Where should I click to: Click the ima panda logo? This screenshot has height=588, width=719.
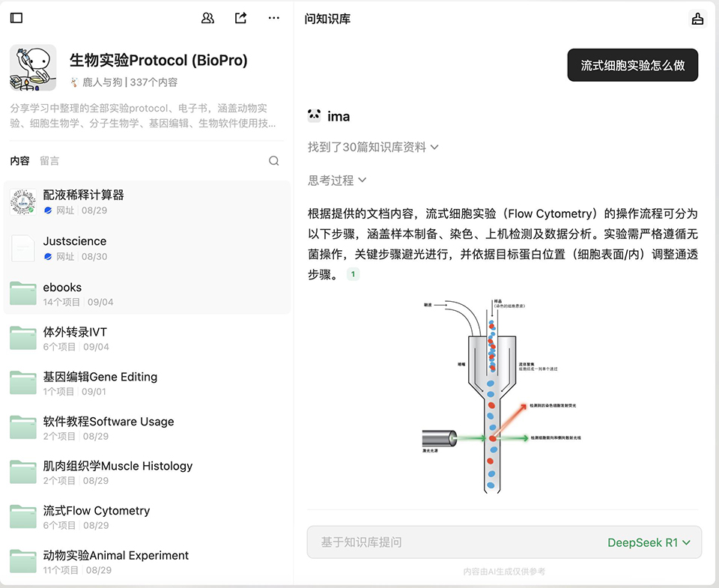coord(315,116)
